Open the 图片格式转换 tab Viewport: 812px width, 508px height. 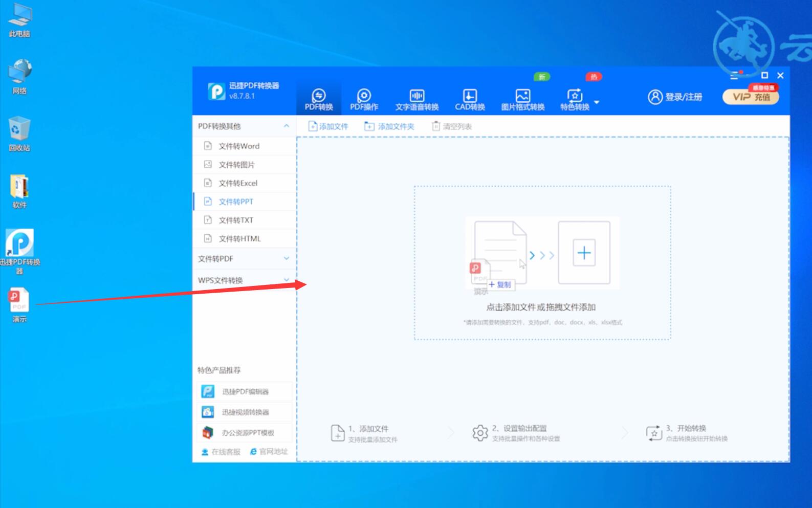[x=522, y=99]
